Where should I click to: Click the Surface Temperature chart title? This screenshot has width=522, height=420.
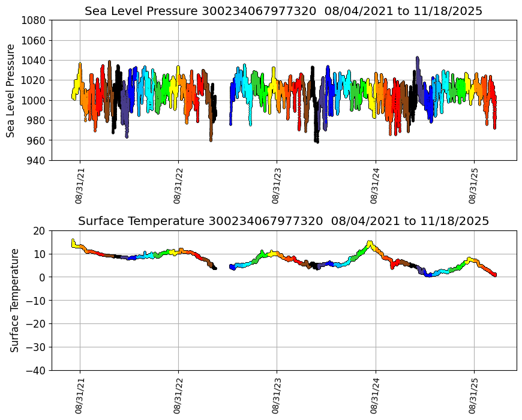click(283, 221)
